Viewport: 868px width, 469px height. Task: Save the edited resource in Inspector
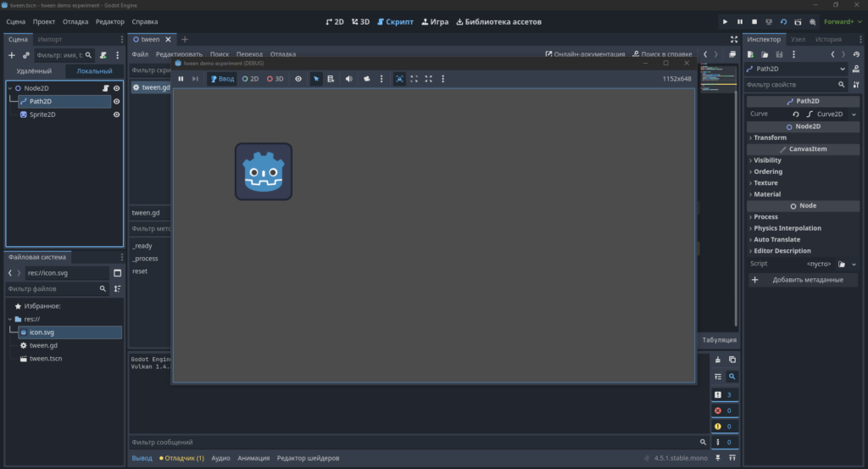780,54
